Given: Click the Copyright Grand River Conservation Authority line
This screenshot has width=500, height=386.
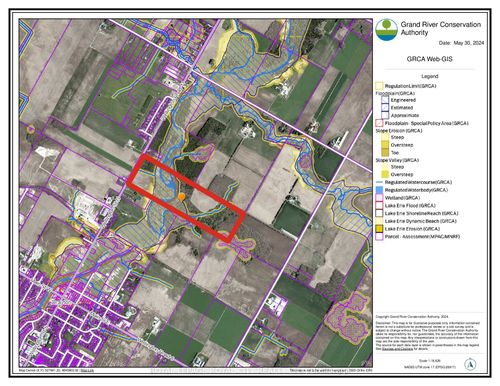Looking at the screenshot, I should tap(412, 317).
